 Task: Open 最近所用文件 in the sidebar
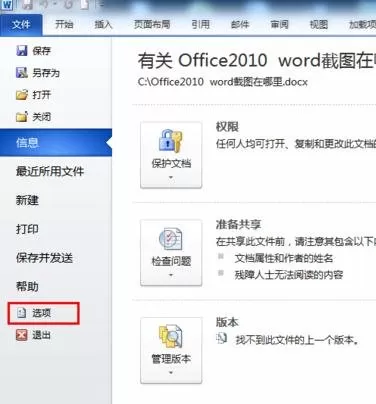click(x=50, y=172)
